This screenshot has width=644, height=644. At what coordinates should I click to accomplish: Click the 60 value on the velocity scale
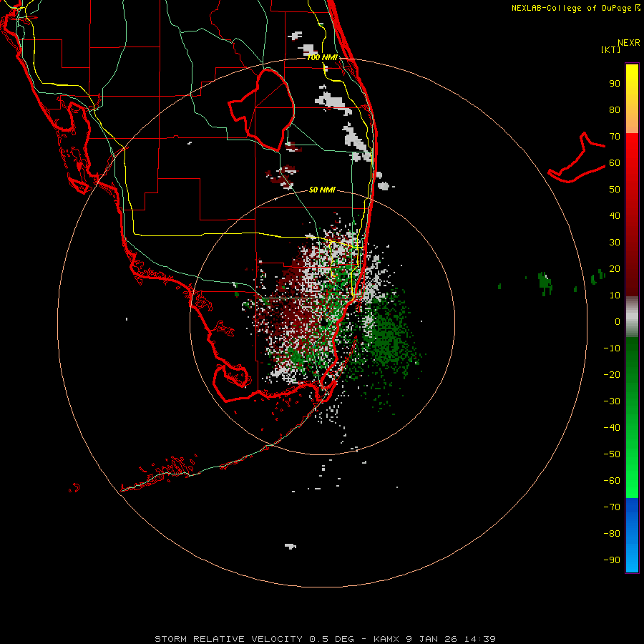615,163
